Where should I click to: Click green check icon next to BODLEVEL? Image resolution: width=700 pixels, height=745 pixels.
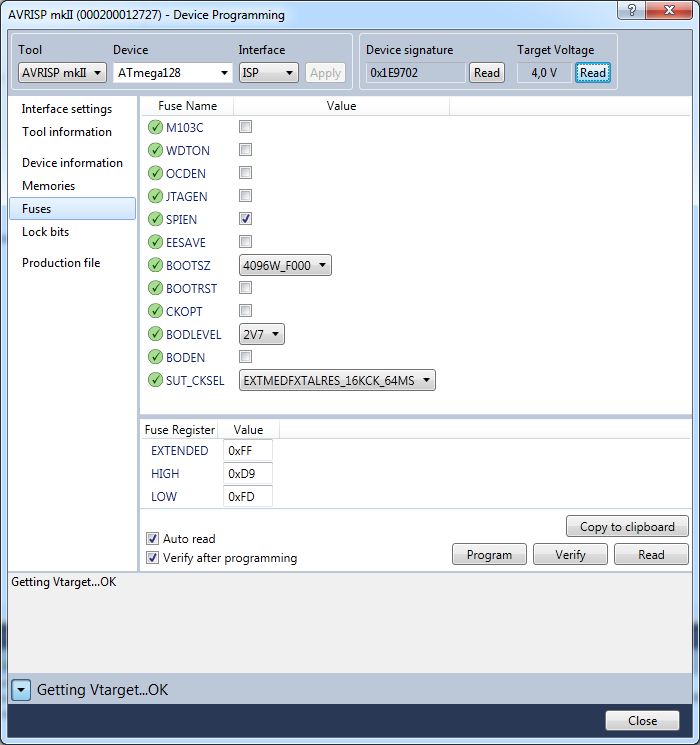pos(155,334)
